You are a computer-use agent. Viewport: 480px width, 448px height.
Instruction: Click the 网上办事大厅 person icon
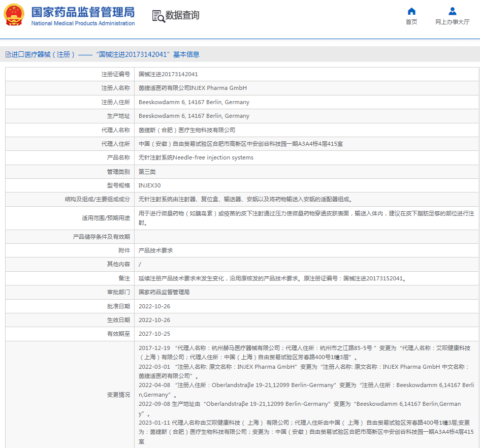click(452, 11)
